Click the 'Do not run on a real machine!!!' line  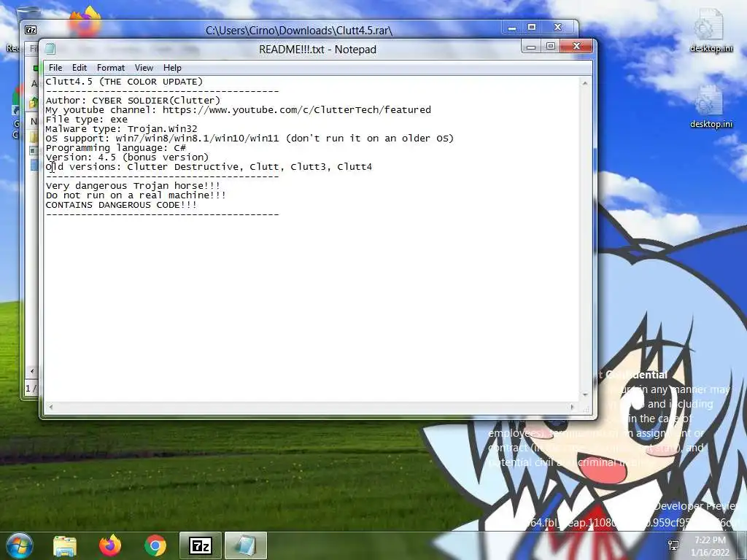(136, 195)
